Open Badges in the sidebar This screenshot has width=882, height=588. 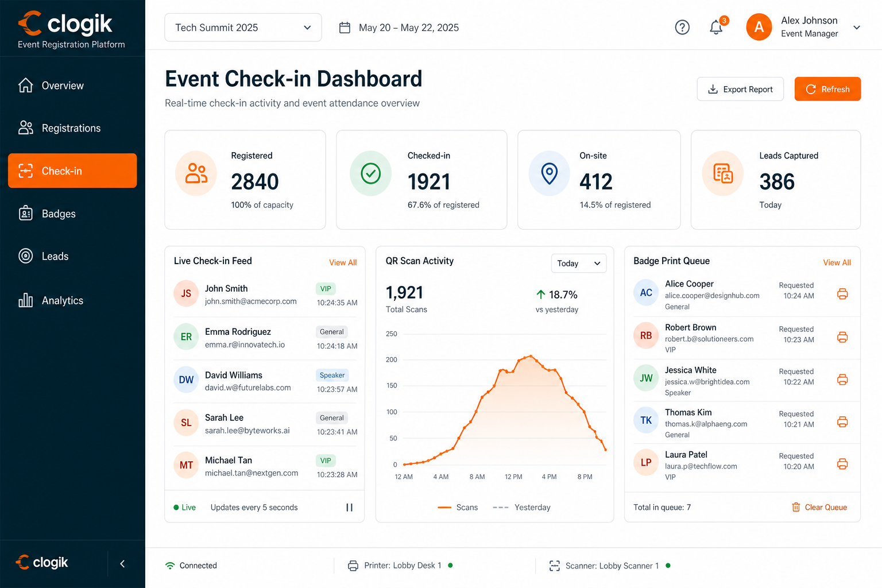tap(72, 214)
